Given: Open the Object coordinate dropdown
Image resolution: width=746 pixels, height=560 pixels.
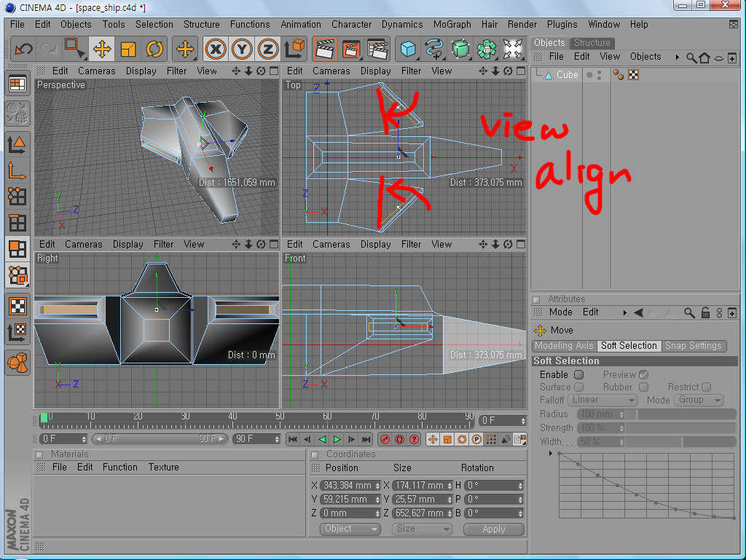Looking at the screenshot, I should [x=350, y=529].
